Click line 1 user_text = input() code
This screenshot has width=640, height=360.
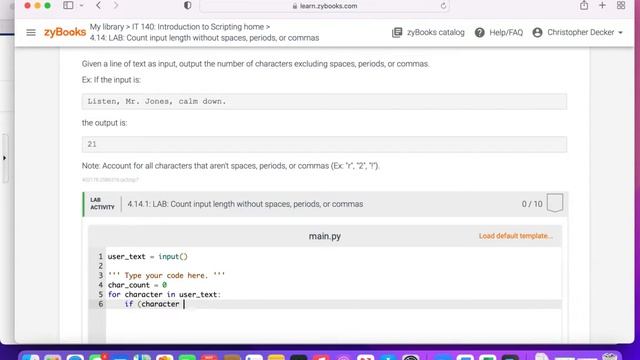tap(147, 257)
